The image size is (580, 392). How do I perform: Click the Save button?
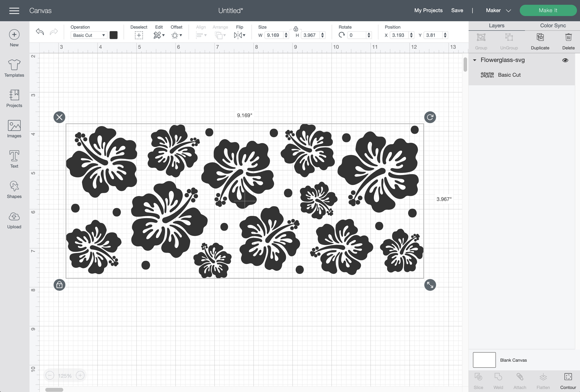[x=457, y=10]
